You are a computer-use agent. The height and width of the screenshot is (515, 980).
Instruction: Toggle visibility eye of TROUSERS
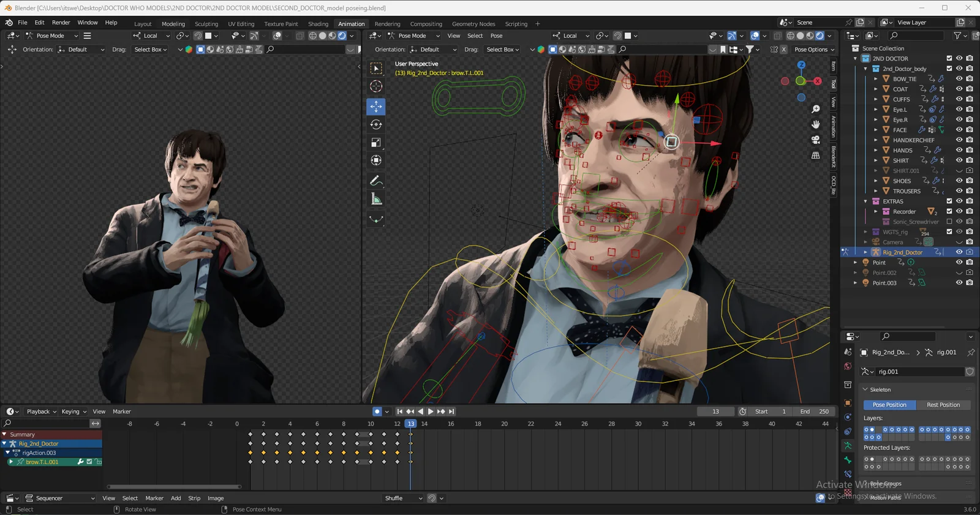959,191
